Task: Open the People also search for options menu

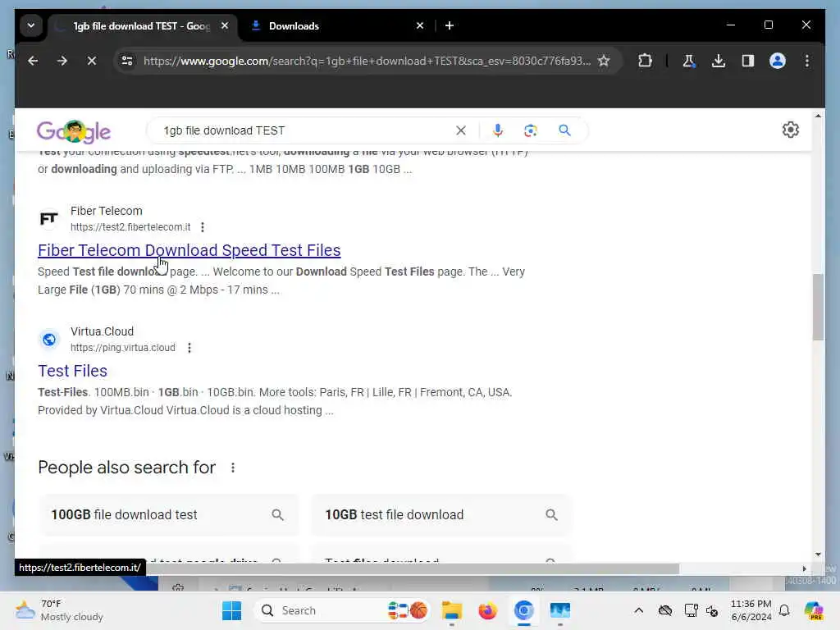Action: 232,468
